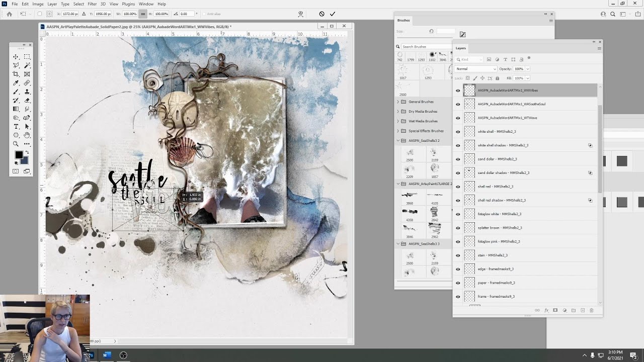Screen dimensions: 644x362
Task: Open the layer filter Kind dropdown
Action: tap(469, 59)
